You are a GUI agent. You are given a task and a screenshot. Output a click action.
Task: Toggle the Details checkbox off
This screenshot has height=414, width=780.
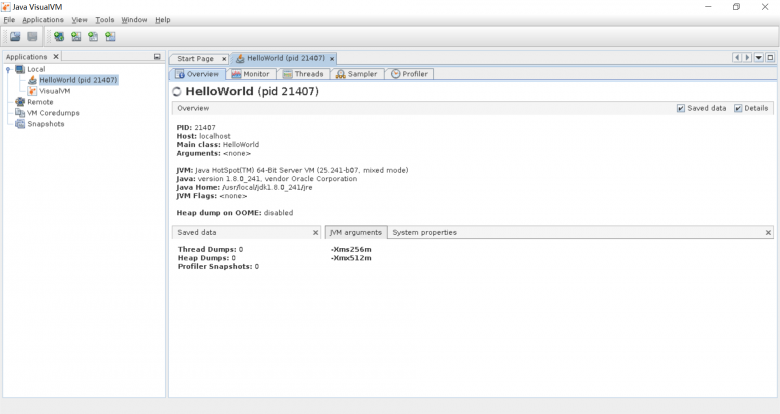[x=738, y=108]
